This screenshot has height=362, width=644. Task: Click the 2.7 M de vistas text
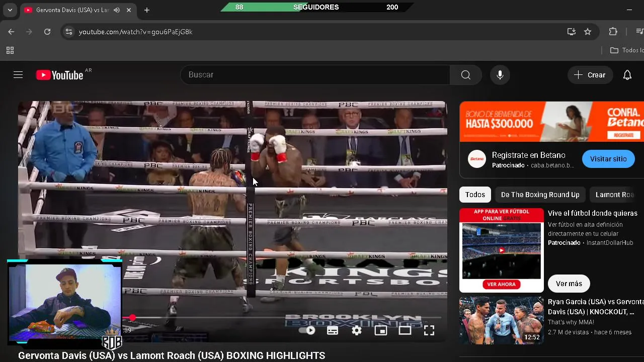(568, 332)
